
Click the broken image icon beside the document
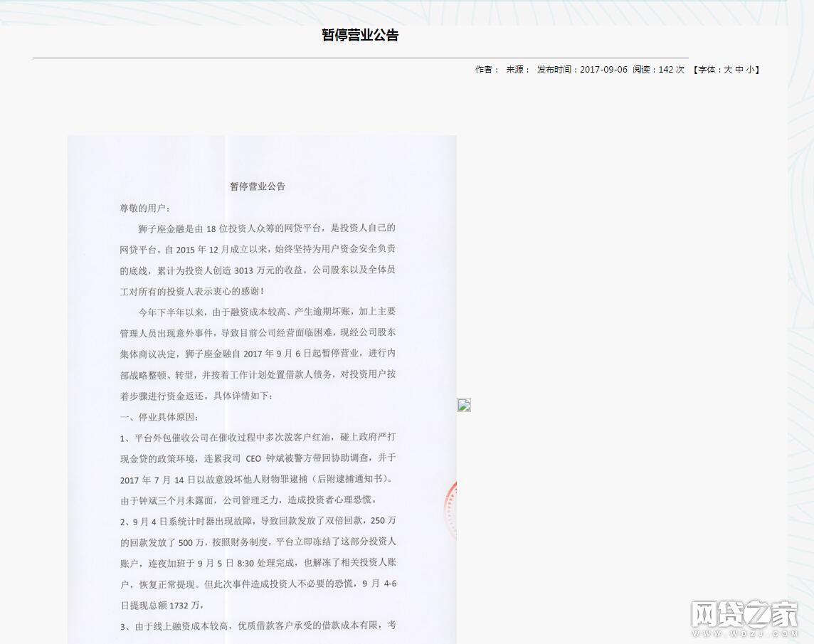tap(464, 405)
